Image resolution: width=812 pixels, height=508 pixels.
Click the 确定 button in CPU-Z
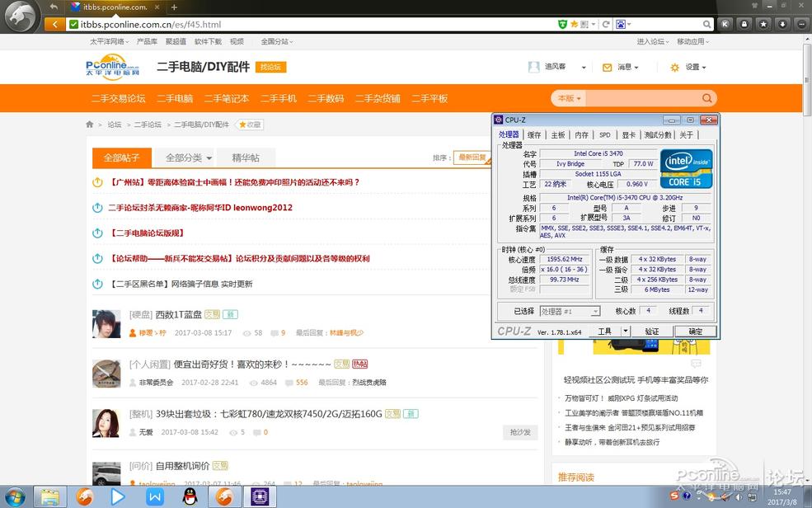tap(696, 332)
